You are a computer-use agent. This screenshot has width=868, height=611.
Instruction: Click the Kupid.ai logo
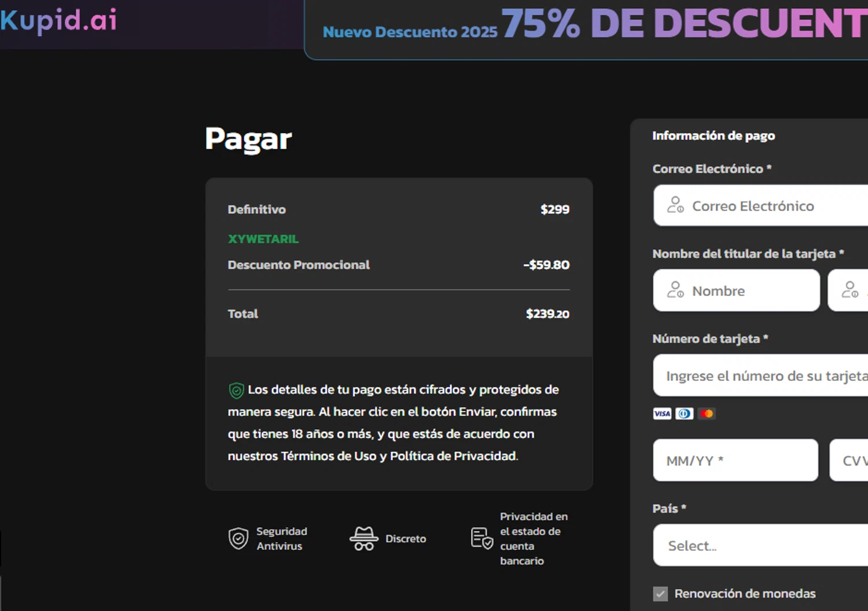tap(58, 20)
